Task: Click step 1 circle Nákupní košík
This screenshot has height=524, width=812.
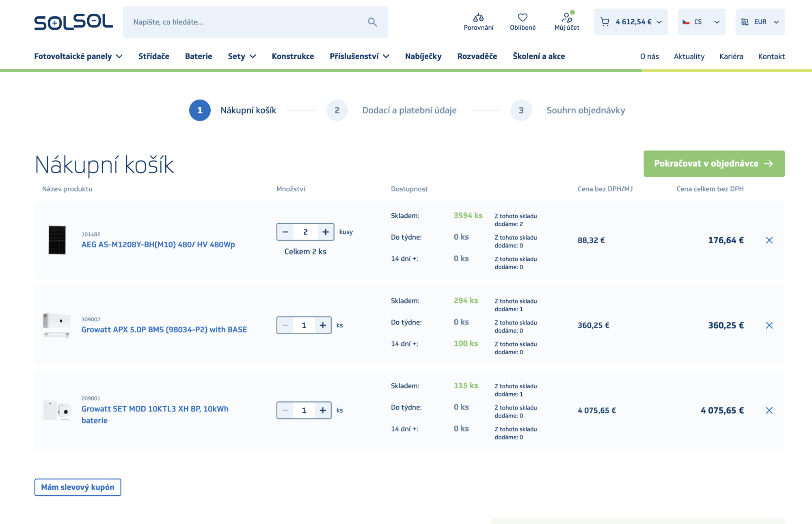Action: [200, 110]
